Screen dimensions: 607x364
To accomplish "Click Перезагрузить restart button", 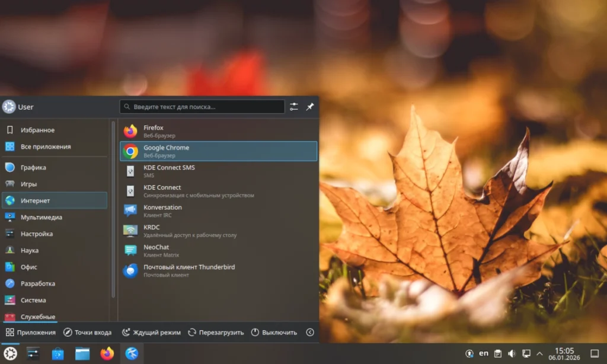I will click(216, 332).
